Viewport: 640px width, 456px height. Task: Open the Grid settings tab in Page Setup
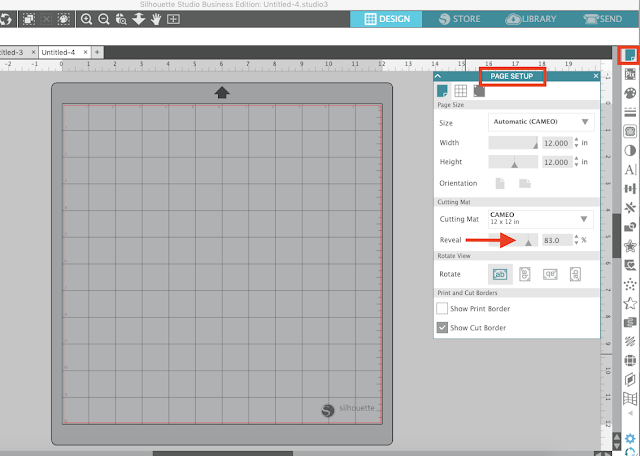click(x=460, y=91)
